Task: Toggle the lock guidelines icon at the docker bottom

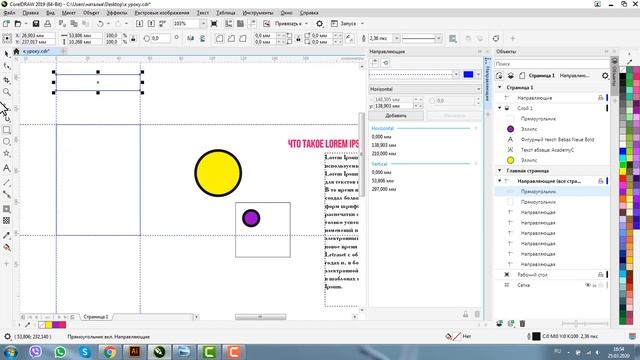Action: coord(465,314)
